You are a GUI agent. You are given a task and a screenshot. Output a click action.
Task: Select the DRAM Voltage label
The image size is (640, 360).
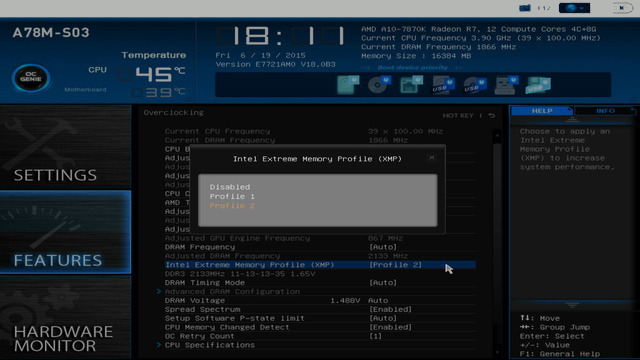(195, 300)
